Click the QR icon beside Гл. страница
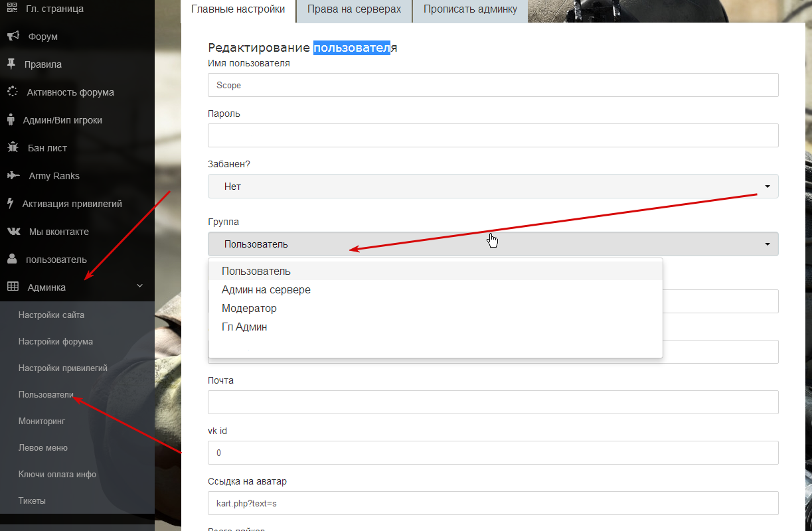Screen dimensions: 812x531 pos(12,9)
